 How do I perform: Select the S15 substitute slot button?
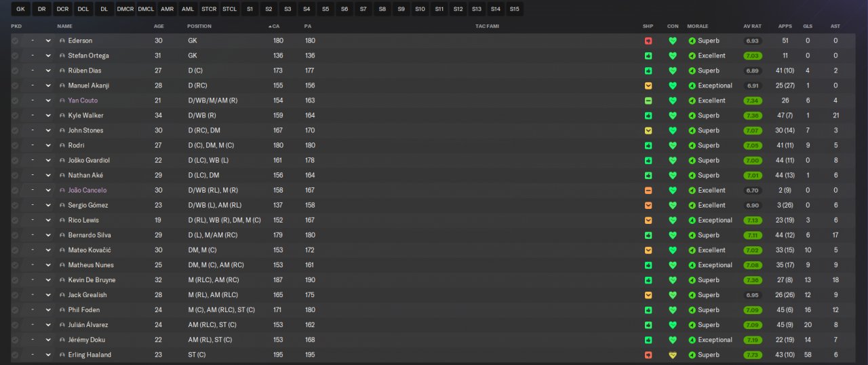point(514,9)
